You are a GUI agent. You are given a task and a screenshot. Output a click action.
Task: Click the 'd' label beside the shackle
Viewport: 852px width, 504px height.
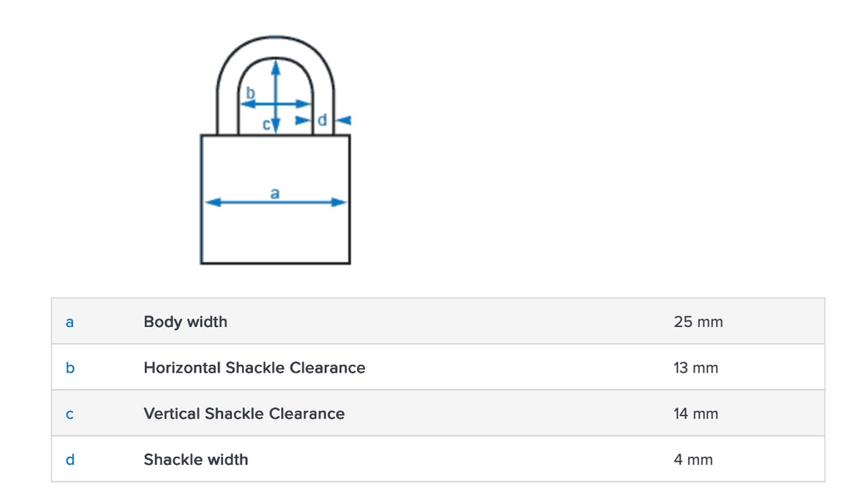click(x=322, y=121)
